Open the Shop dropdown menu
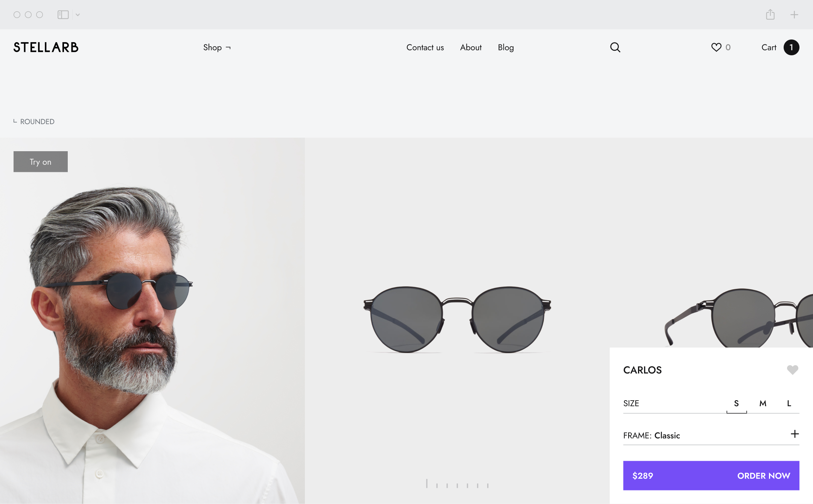The width and height of the screenshot is (813, 504). [x=216, y=47]
